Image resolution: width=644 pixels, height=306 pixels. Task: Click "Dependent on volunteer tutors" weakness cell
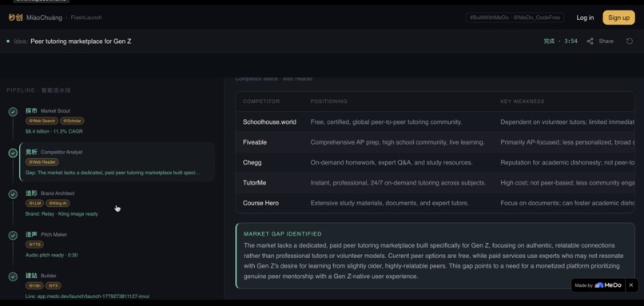(x=567, y=122)
